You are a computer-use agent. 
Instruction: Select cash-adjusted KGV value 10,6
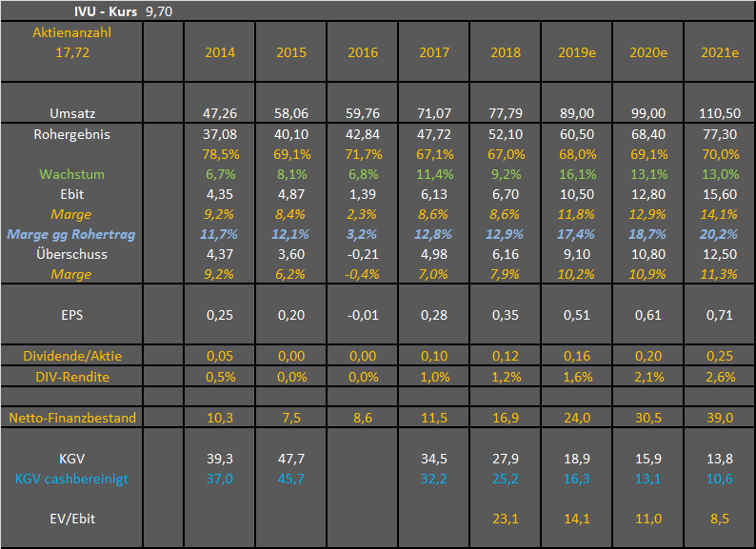(720, 479)
